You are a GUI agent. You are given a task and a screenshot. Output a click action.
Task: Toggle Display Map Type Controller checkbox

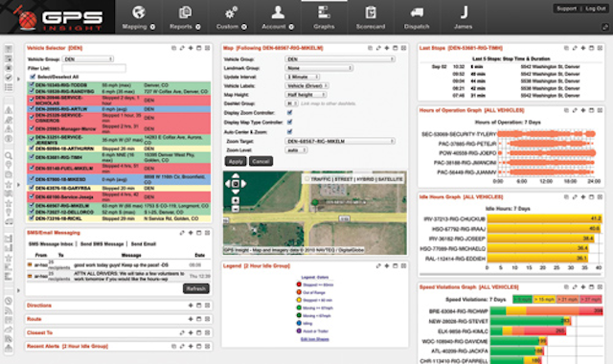pos(289,122)
